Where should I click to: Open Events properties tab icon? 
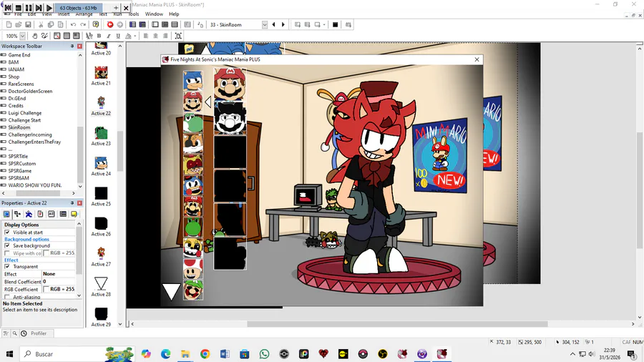[x=63, y=214]
